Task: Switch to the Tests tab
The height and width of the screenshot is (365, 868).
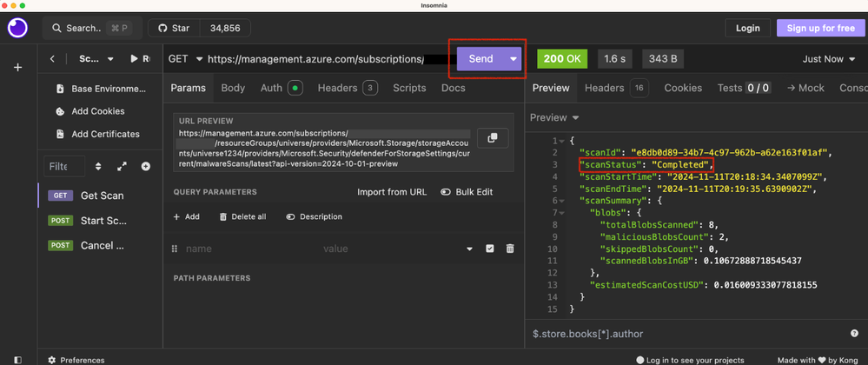Action: coord(744,88)
